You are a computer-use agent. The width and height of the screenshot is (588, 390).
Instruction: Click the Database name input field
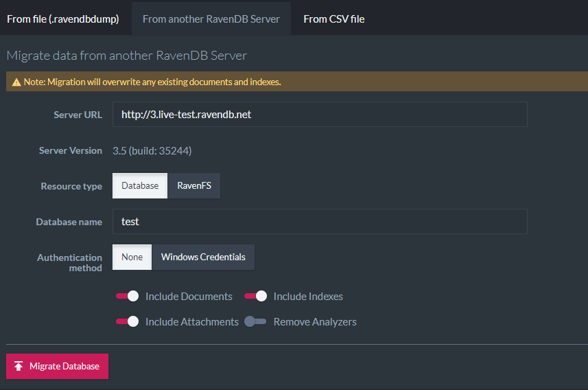pyautogui.click(x=320, y=222)
